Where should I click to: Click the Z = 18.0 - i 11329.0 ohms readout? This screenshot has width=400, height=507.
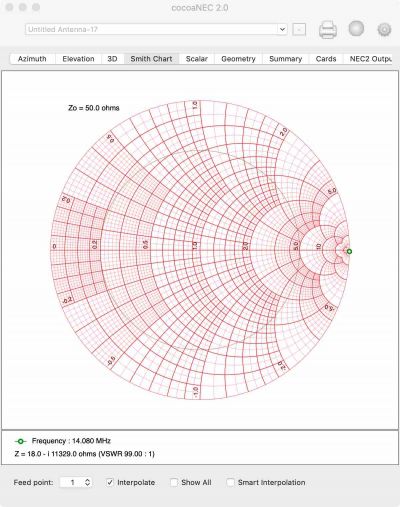pos(85,454)
